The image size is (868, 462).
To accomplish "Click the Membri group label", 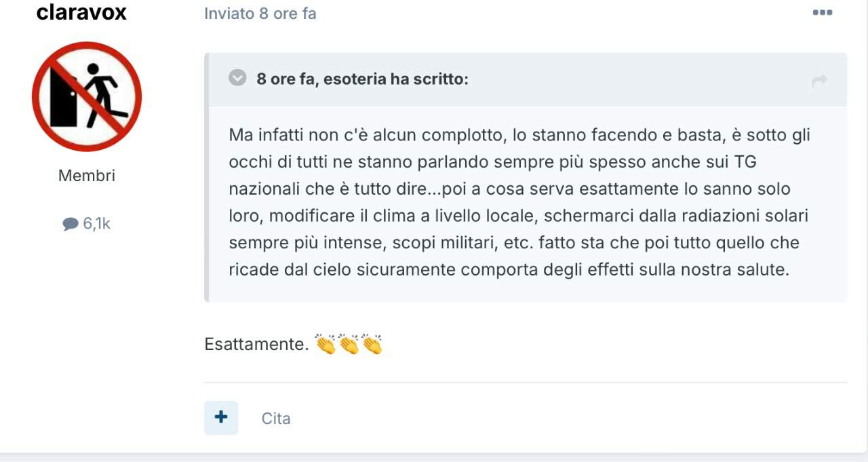I will click(87, 176).
